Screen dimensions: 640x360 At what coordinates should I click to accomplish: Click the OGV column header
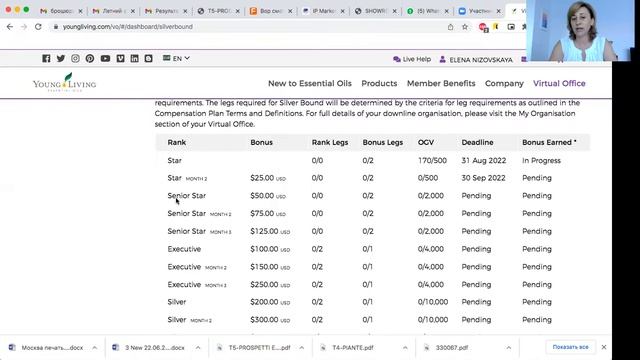coord(426,142)
